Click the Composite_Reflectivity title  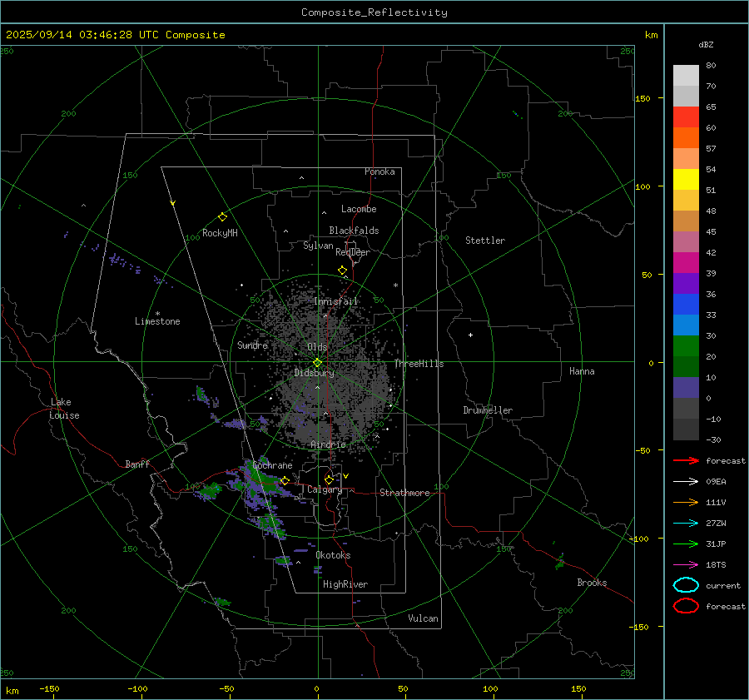(x=374, y=12)
